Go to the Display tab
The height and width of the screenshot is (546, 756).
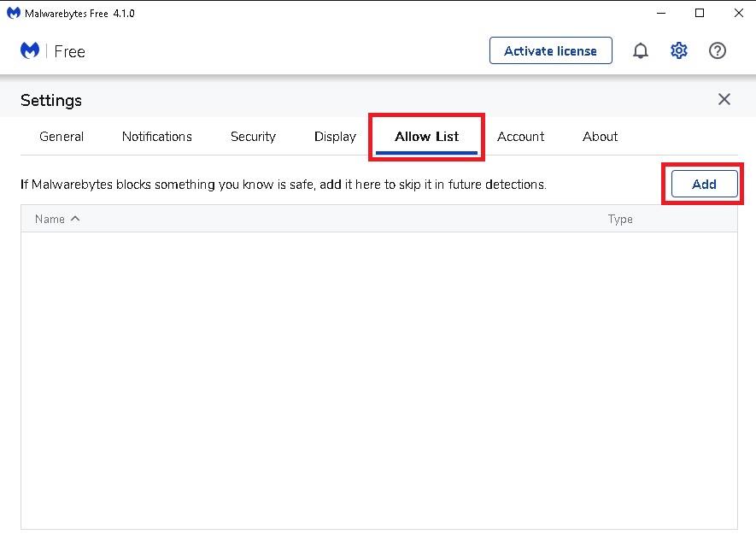pos(335,137)
